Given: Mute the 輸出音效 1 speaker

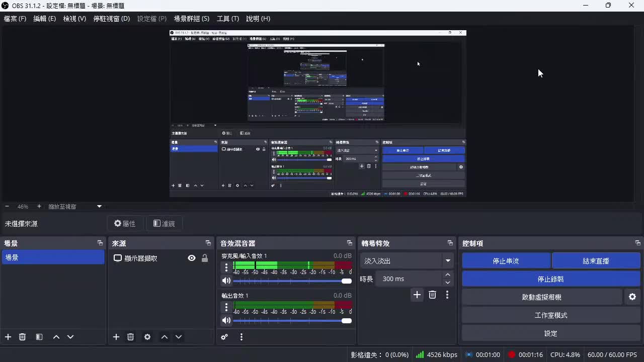Looking at the screenshot, I should point(226,320).
